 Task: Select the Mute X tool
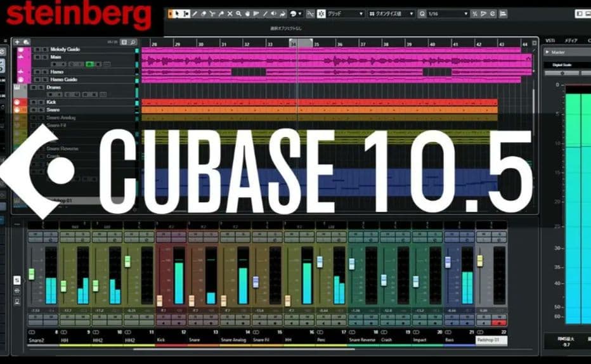[x=230, y=14]
